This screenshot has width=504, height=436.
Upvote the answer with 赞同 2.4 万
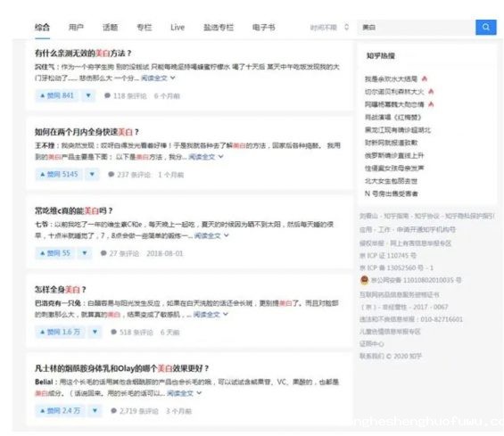point(60,411)
